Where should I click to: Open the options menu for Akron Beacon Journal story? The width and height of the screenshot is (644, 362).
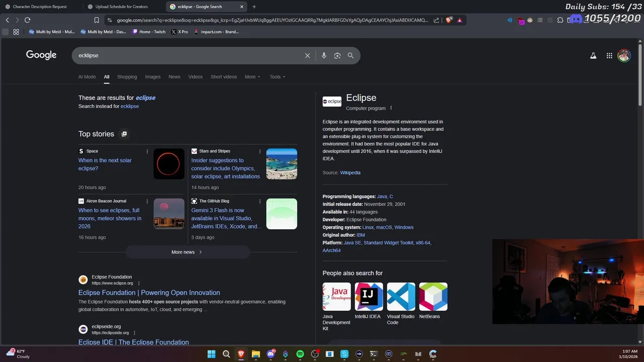147,201
